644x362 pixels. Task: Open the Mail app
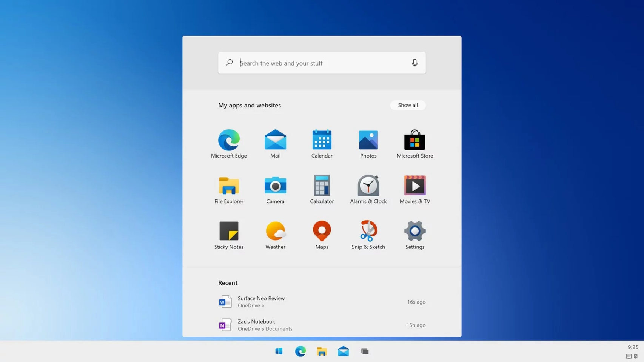point(275,143)
